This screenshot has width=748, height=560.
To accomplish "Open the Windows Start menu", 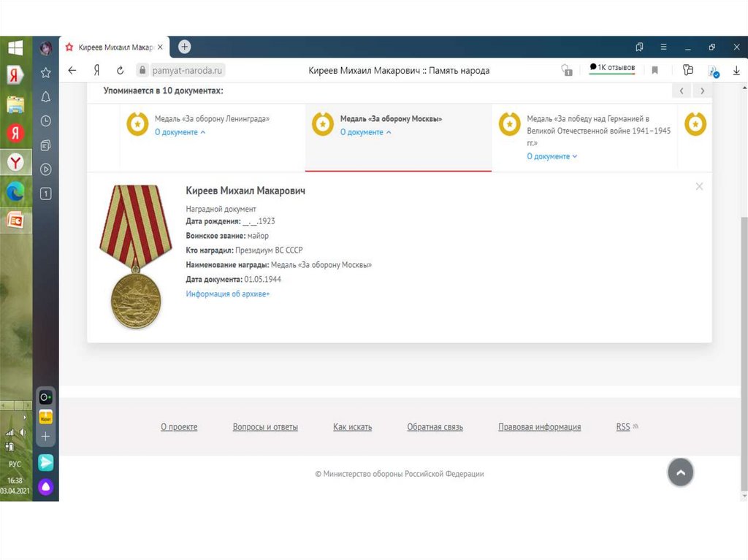I will point(15,47).
